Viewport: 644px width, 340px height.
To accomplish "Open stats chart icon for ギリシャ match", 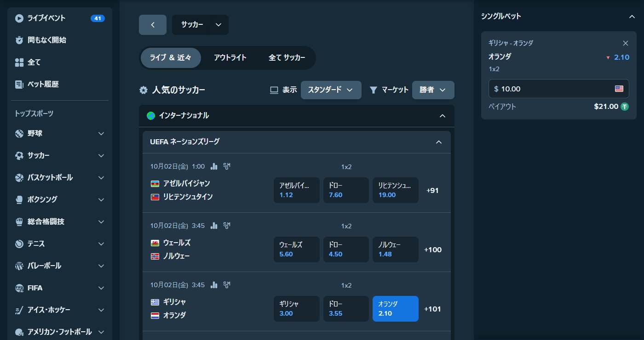I will pos(214,285).
